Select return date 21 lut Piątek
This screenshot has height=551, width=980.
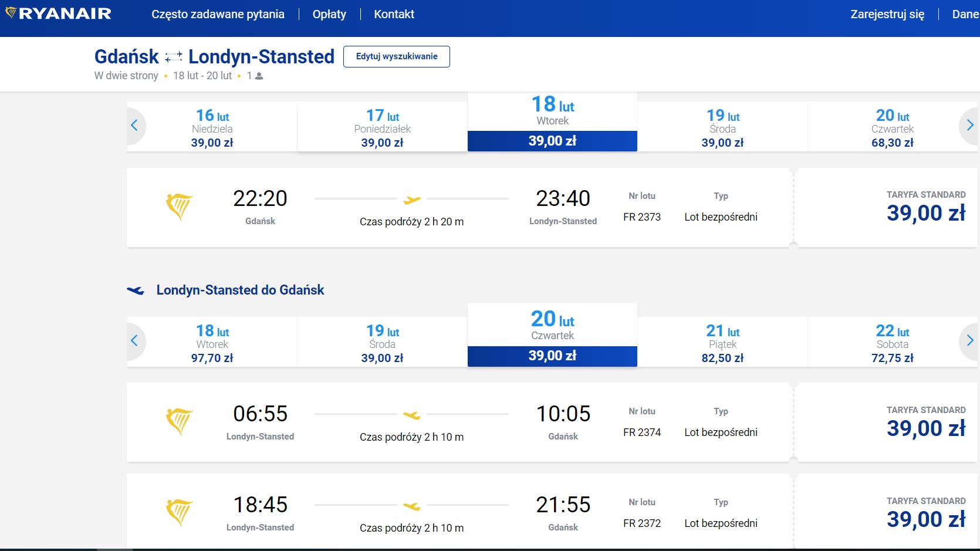tap(722, 343)
